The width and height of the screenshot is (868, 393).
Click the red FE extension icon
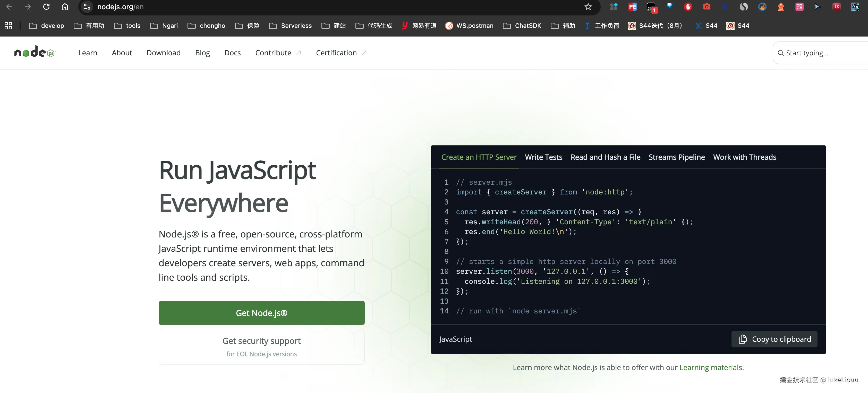(633, 7)
